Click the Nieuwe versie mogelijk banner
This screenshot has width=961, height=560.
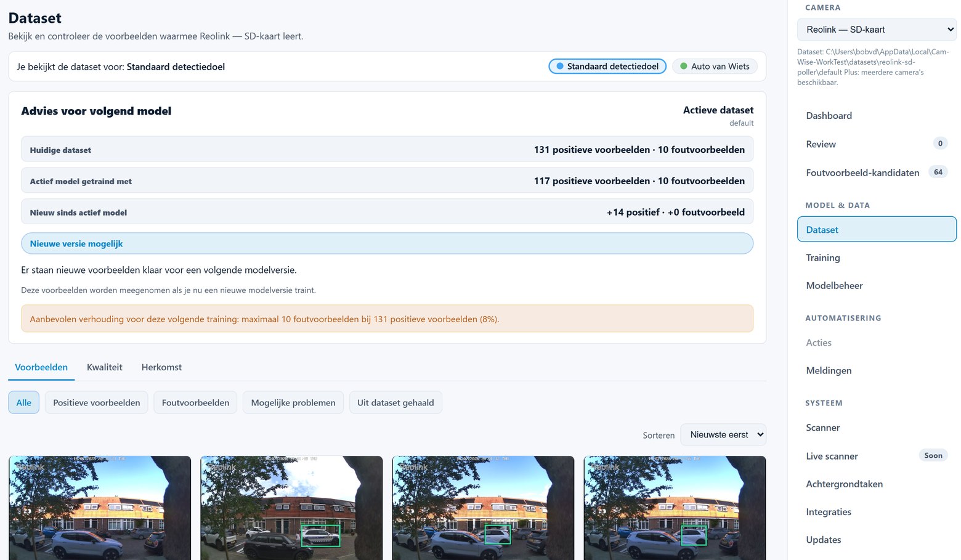[387, 243]
